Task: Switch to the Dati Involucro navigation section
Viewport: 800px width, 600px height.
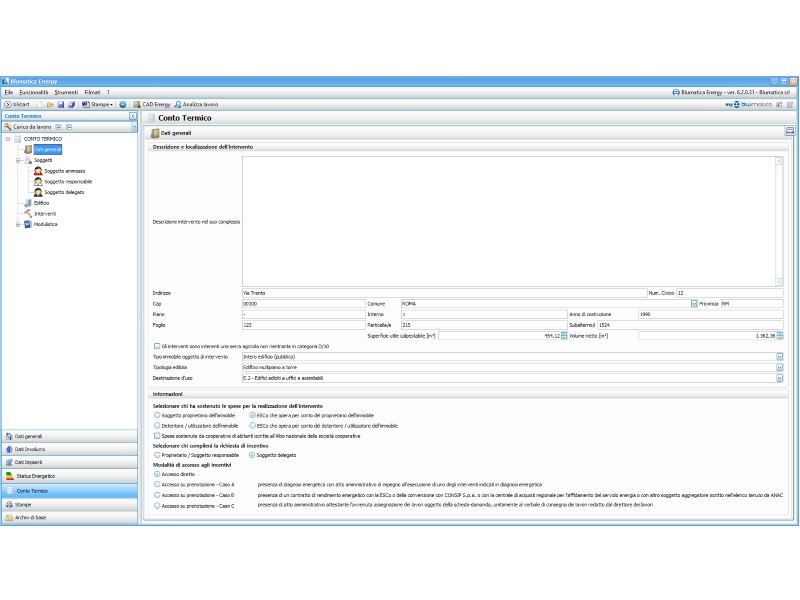Action: [x=69, y=449]
